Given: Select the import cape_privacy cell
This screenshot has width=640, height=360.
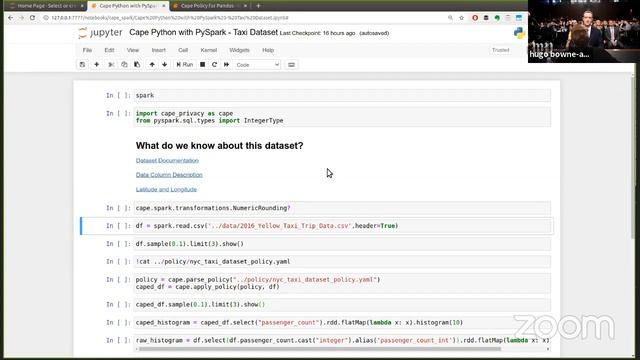Looking at the screenshot, I should [342, 117].
